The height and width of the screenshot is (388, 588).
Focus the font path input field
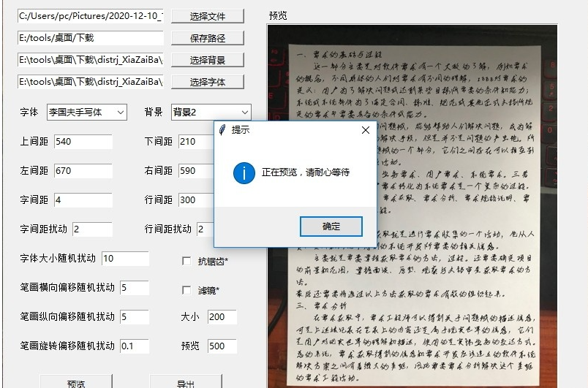pos(91,82)
